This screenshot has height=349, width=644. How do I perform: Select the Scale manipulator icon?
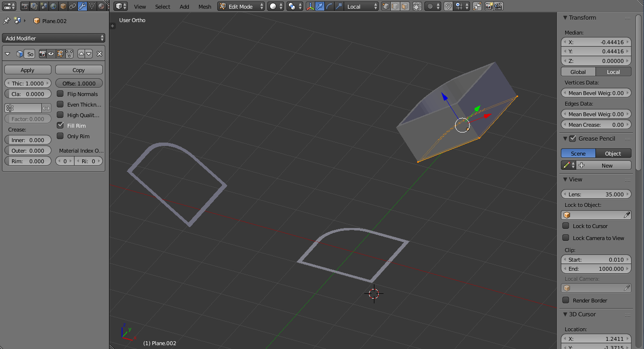coord(339,6)
